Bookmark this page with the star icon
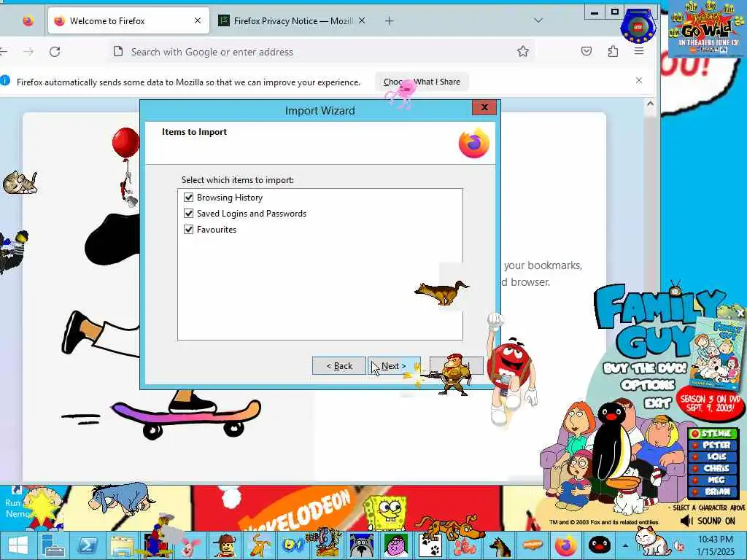The image size is (747, 560). click(522, 52)
